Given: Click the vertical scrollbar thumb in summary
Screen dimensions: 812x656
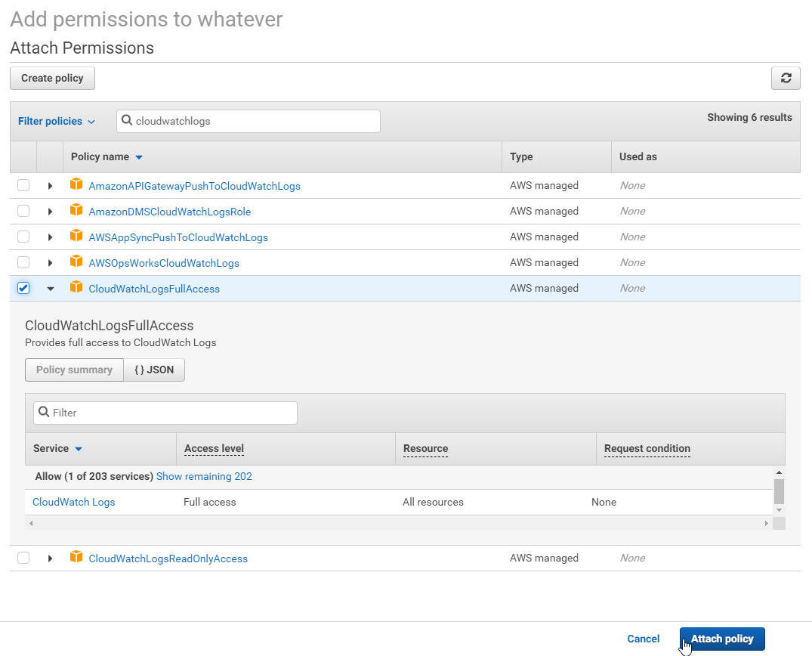Looking at the screenshot, I should pos(779,491).
